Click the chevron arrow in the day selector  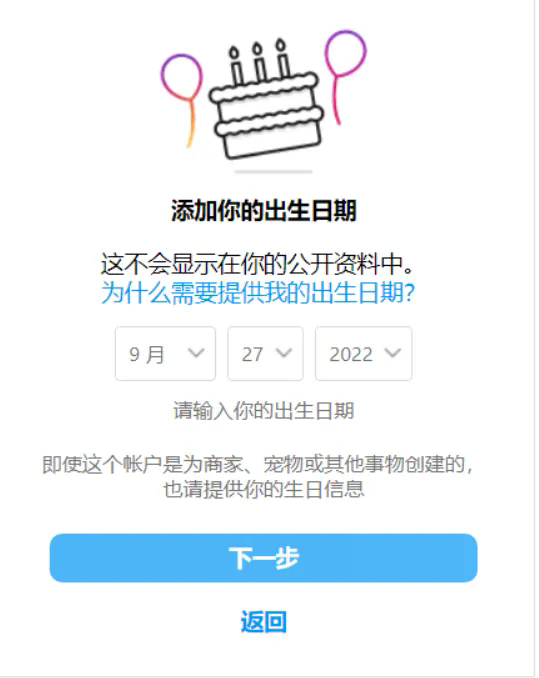(284, 353)
